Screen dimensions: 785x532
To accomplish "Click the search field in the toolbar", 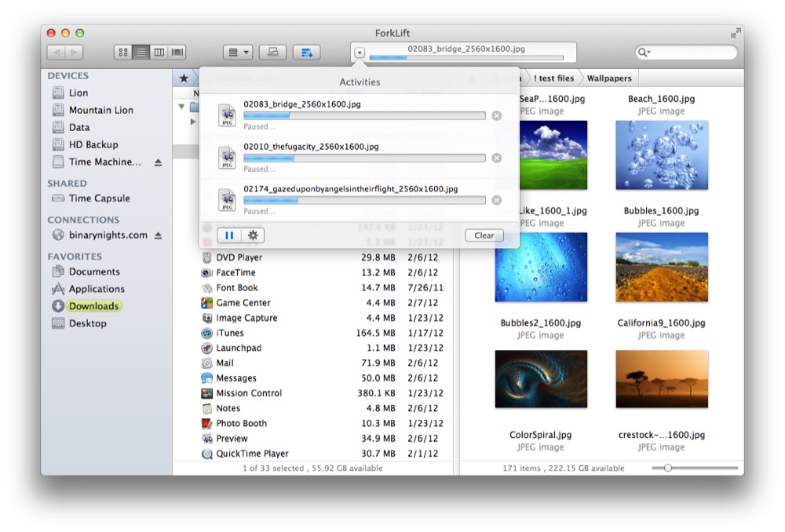I will 691,53.
